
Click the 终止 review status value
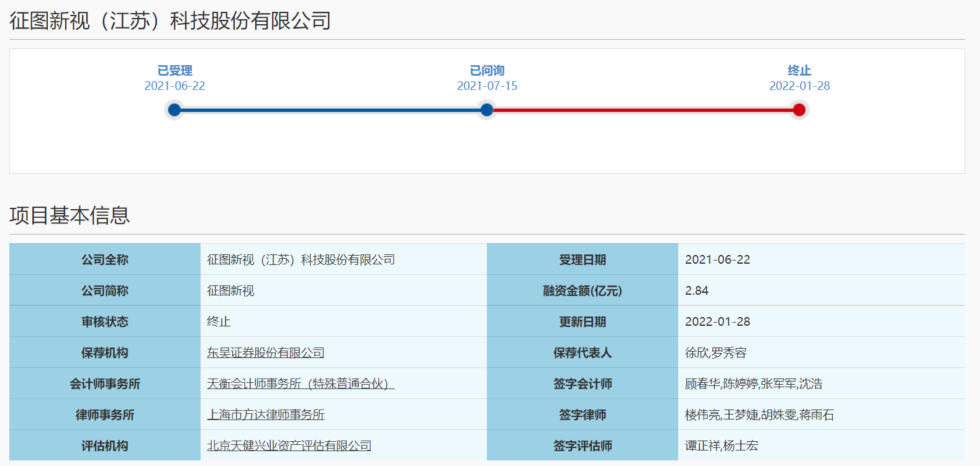pyautogui.click(x=219, y=321)
